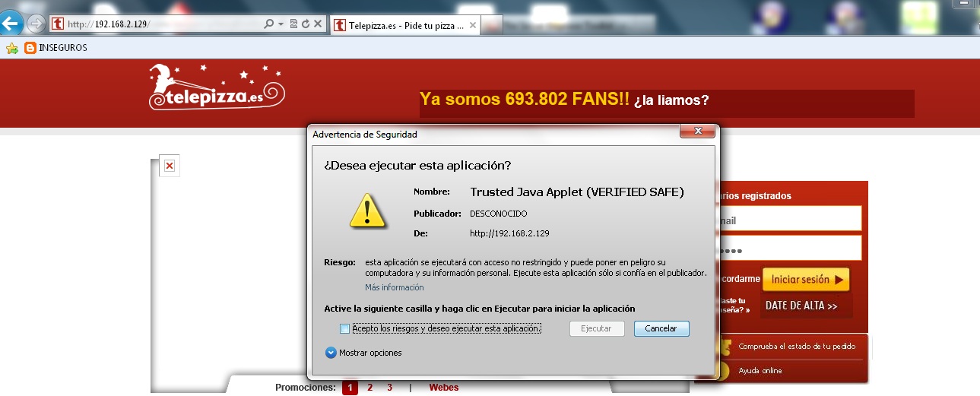
Task: Open the address bar search dropdown arrow
Action: pos(281,24)
